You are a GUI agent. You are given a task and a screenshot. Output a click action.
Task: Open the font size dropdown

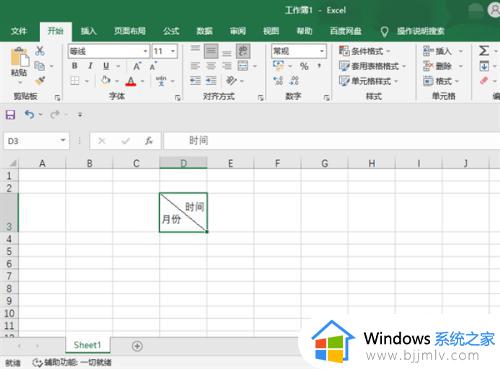[173, 51]
